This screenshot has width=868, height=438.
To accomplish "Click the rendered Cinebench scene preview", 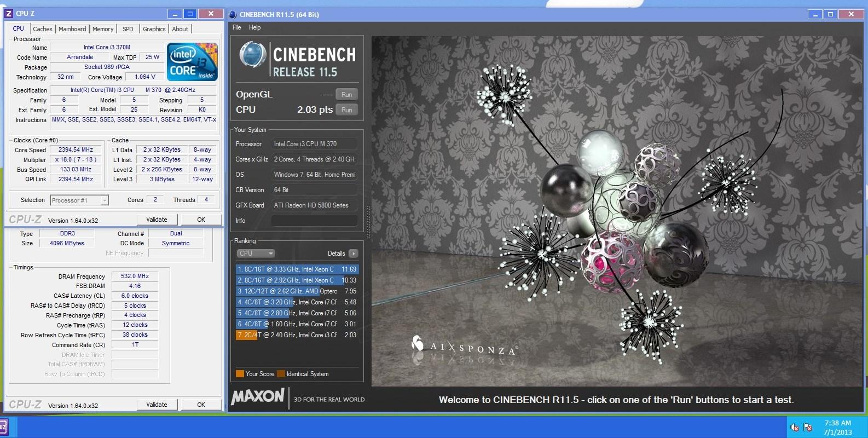I will 616,211.
